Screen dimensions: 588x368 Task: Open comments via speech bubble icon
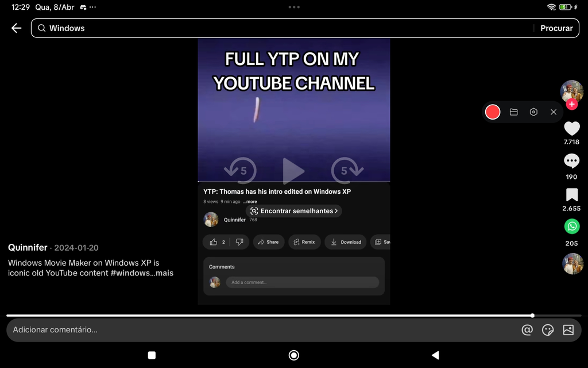coord(571,161)
